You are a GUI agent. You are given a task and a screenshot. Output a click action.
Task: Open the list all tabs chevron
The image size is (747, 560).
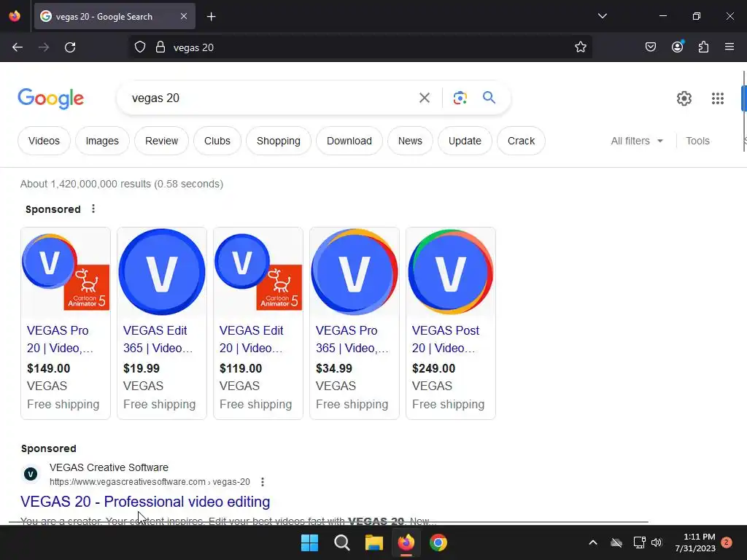(602, 16)
